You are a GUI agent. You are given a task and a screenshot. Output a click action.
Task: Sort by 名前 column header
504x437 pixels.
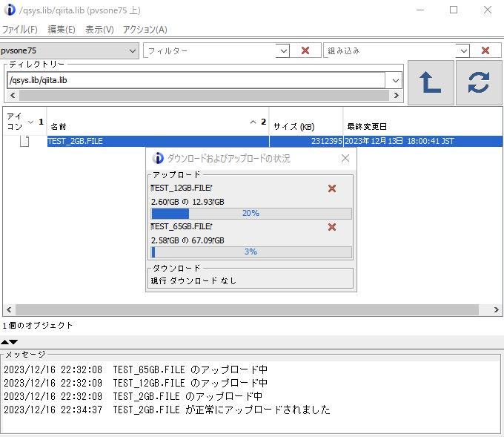(x=158, y=122)
